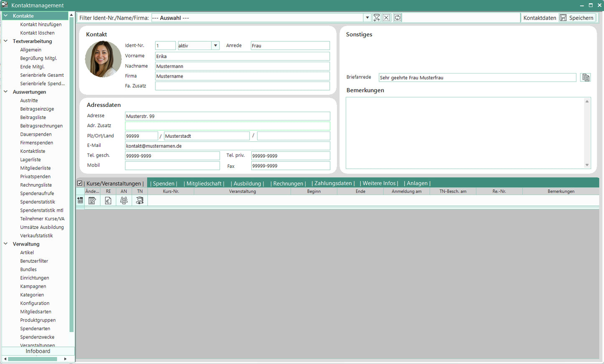The height and width of the screenshot is (364, 604).
Task: Click the TN graduation certificate icon
Action: (x=140, y=200)
